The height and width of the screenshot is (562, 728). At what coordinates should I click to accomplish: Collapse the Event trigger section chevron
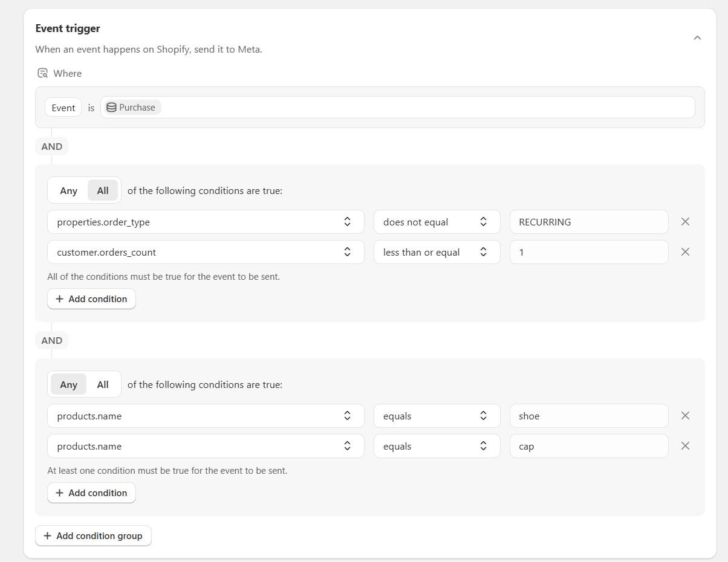click(x=697, y=37)
